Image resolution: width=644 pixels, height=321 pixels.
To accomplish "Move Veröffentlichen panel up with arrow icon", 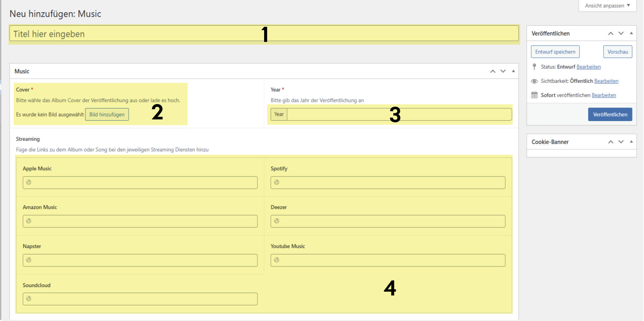I will [x=611, y=33].
